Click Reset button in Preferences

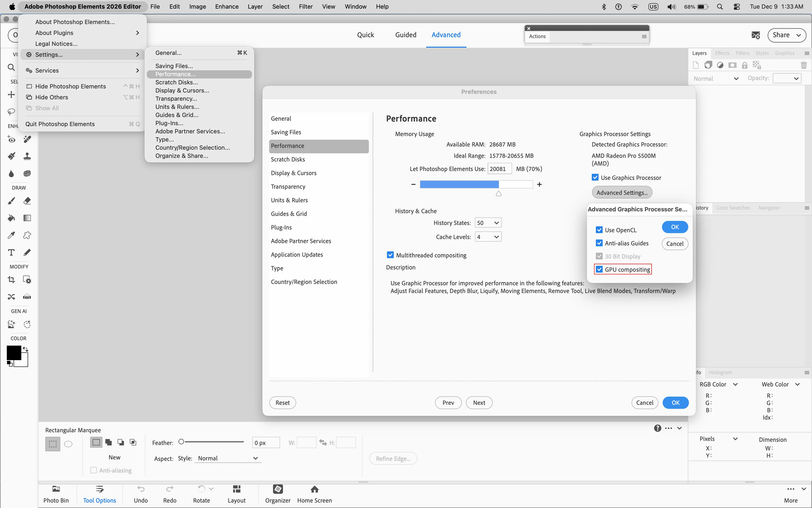pos(283,403)
